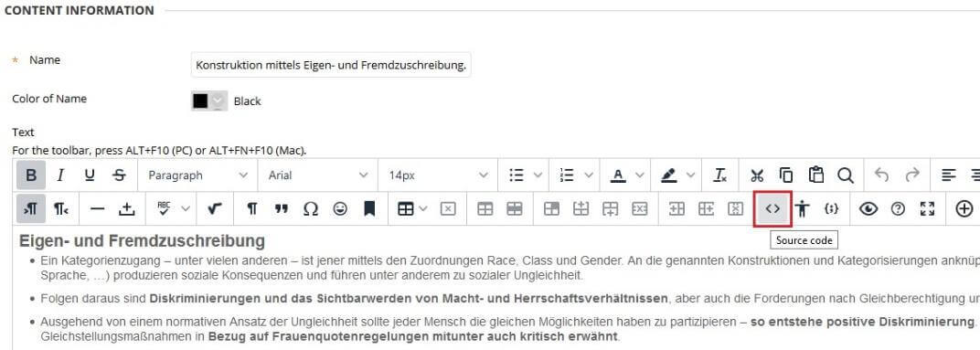Toggle italic formatting
980x350 pixels.
(60, 175)
